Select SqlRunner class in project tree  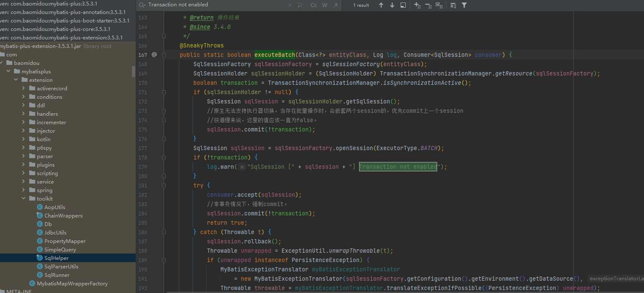pyautogui.click(x=57, y=275)
